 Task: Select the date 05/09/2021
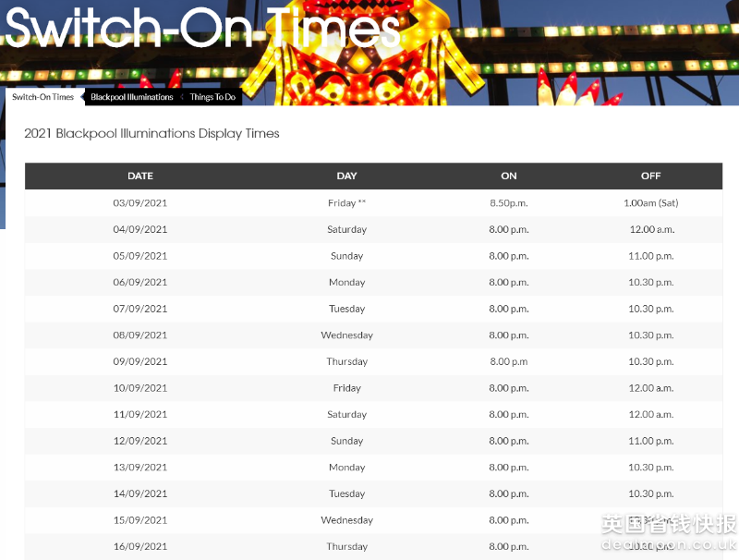click(x=140, y=256)
